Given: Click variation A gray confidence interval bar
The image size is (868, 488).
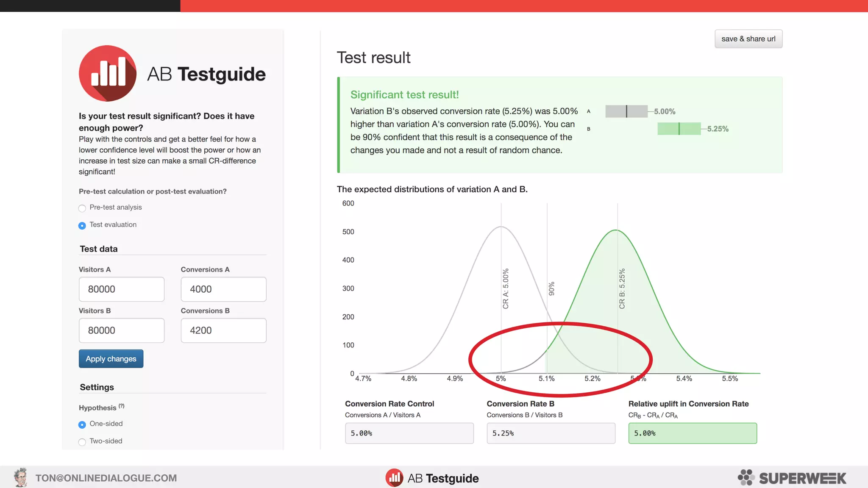Looking at the screenshot, I should pos(626,111).
